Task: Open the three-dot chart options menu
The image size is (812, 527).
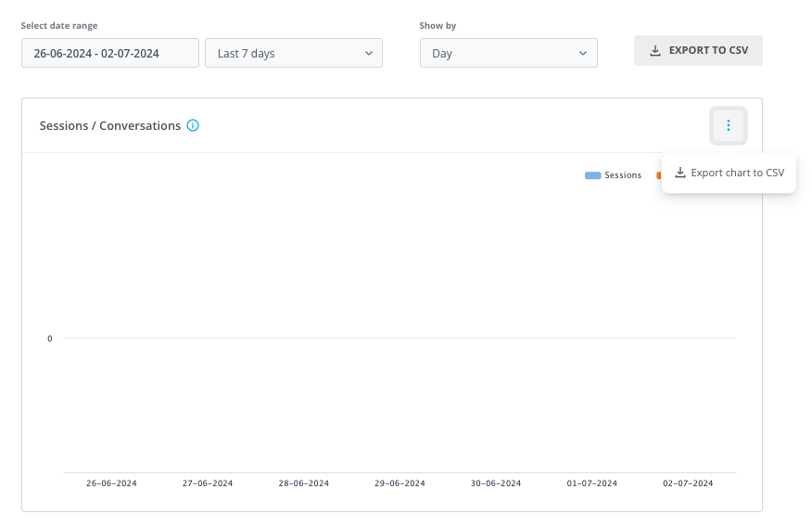Action: tap(728, 125)
